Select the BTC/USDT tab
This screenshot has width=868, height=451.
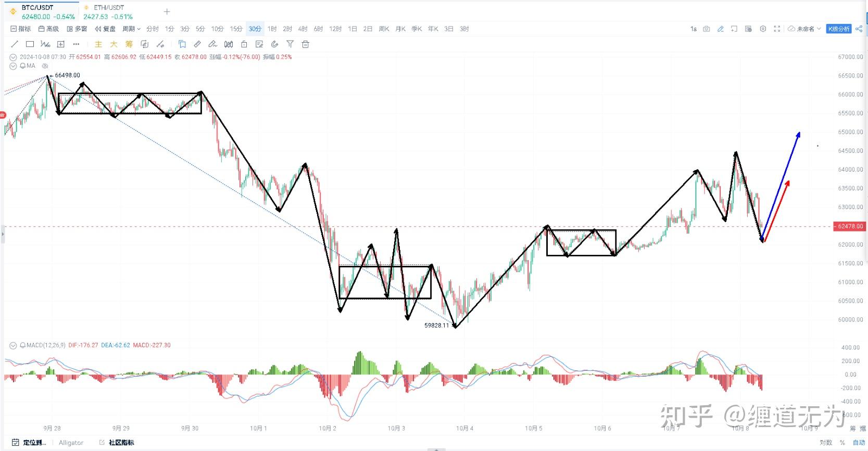[43, 12]
